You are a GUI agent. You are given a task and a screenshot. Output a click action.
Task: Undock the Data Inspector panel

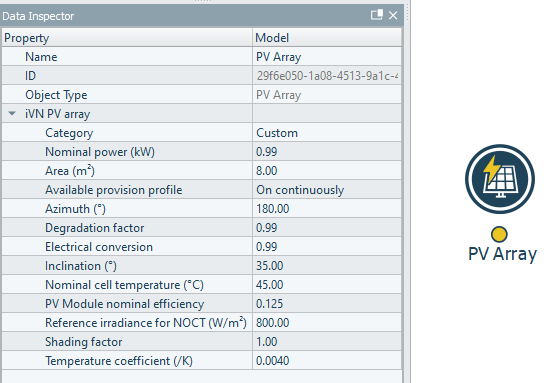pos(377,15)
